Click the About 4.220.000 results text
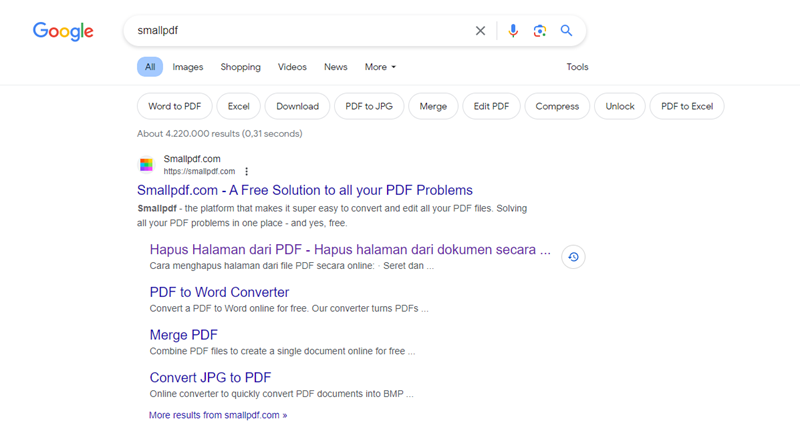800x439 pixels. pyautogui.click(x=219, y=134)
